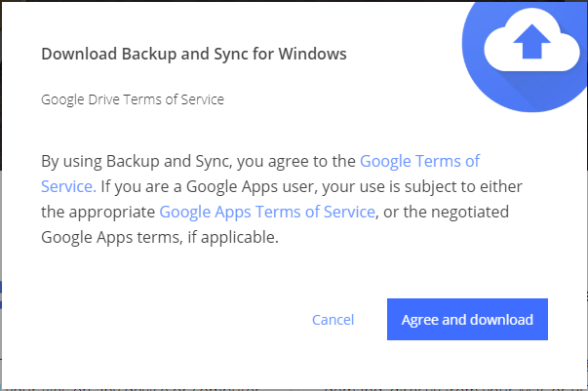Open the Google Apps Terms of Service link
Image resolution: width=588 pixels, height=391 pixels.
pyautogui.click(x=267, y=213)
